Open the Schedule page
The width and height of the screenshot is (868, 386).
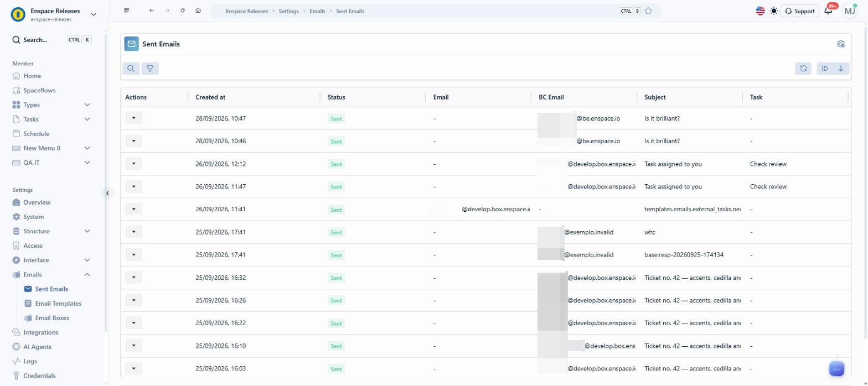pyautogui.click(x=36, y=133)
